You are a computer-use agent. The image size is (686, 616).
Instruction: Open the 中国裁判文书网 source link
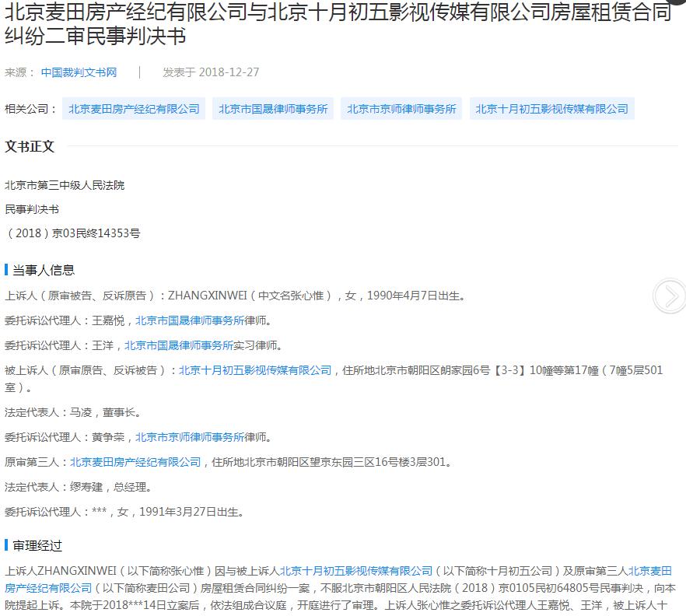(x=79, y=72)
